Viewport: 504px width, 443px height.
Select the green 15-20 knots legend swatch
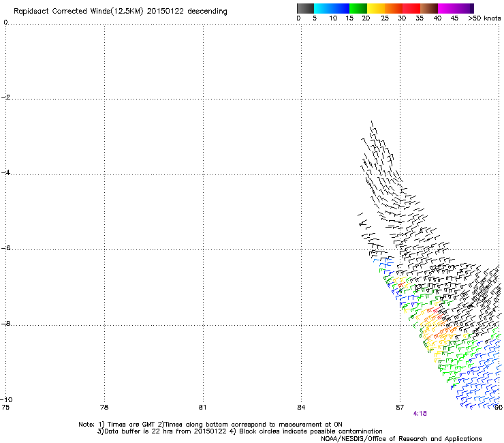(x=358, y=8)
